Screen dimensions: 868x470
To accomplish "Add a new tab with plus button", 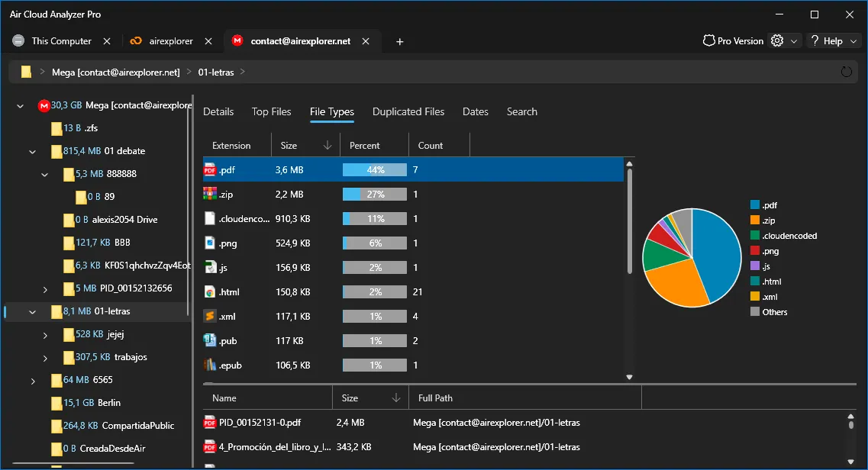I will click(400, 41).
